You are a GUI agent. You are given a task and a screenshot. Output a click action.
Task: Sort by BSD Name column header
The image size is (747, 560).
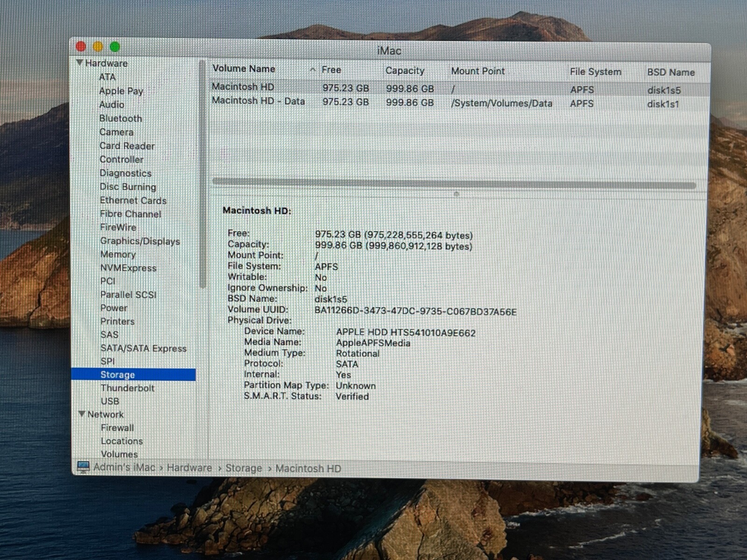coord(670,72)
